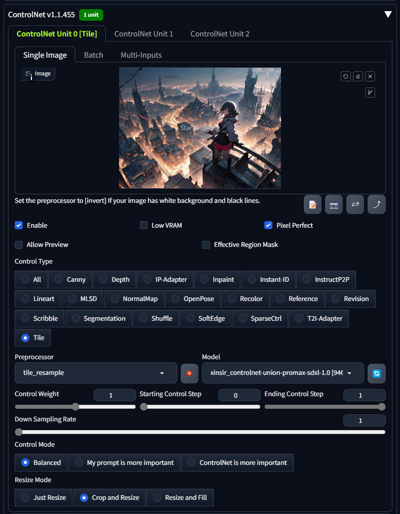Select the Scribble control type
Viewport: 400px width, 514px height.
point(39,318)
